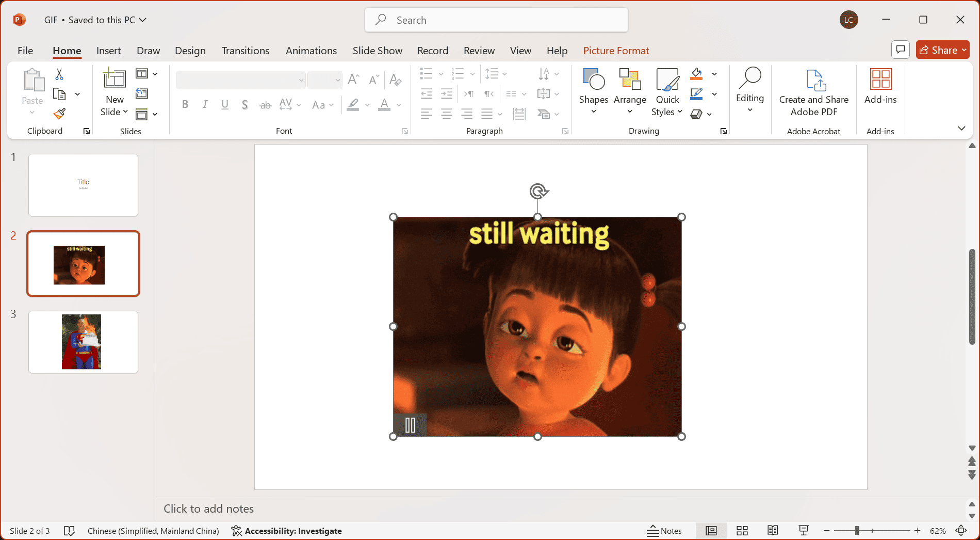The height and width of the screenshot is (540, 980).
Task: Click the slide Layout icon
Action: pos(141,74)
